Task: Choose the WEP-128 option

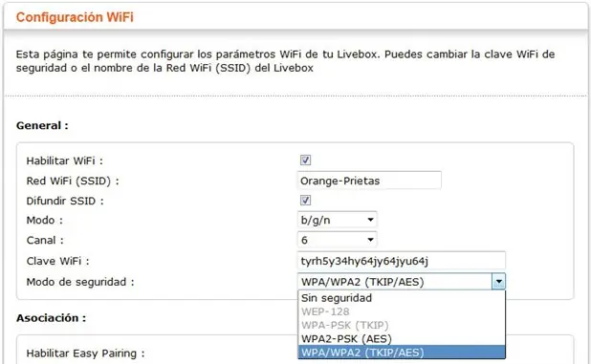Action: [x=402, y=311]
